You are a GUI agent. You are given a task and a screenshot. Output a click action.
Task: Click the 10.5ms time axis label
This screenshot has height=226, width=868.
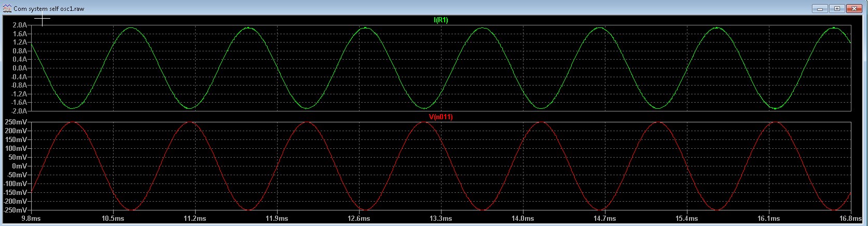point(113,219)
